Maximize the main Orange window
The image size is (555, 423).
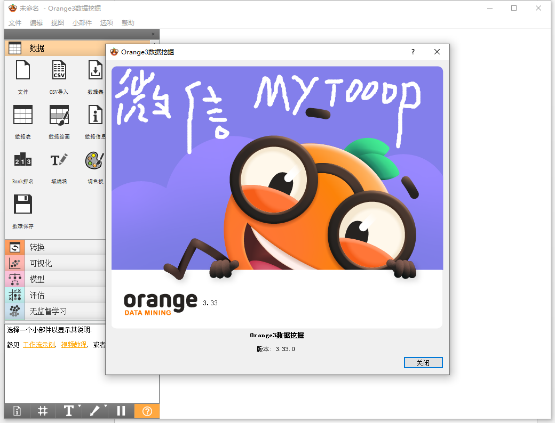(514, 8)
